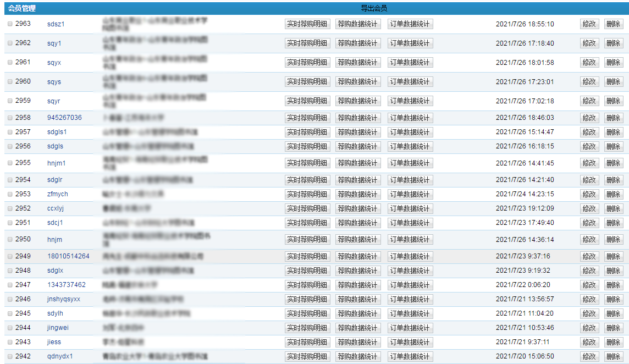Click the zfmych username link
The height and width of the screenshot is (364, 629).
[58, 194]
